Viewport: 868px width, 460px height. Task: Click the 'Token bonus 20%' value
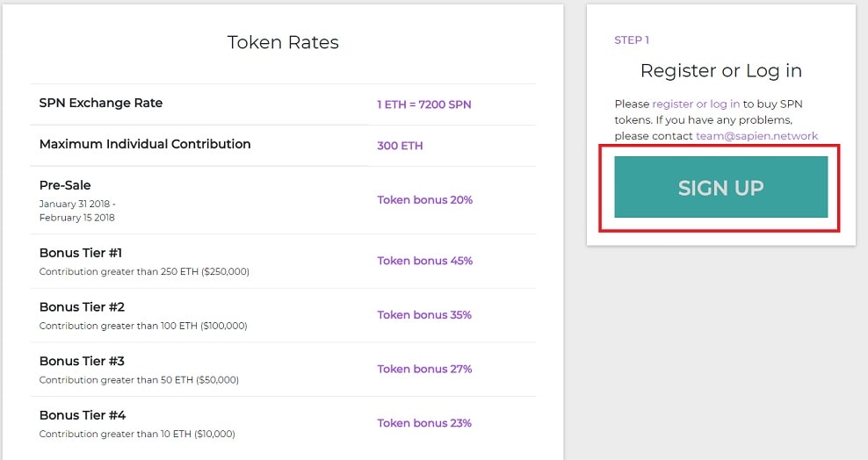coord(424,200)
